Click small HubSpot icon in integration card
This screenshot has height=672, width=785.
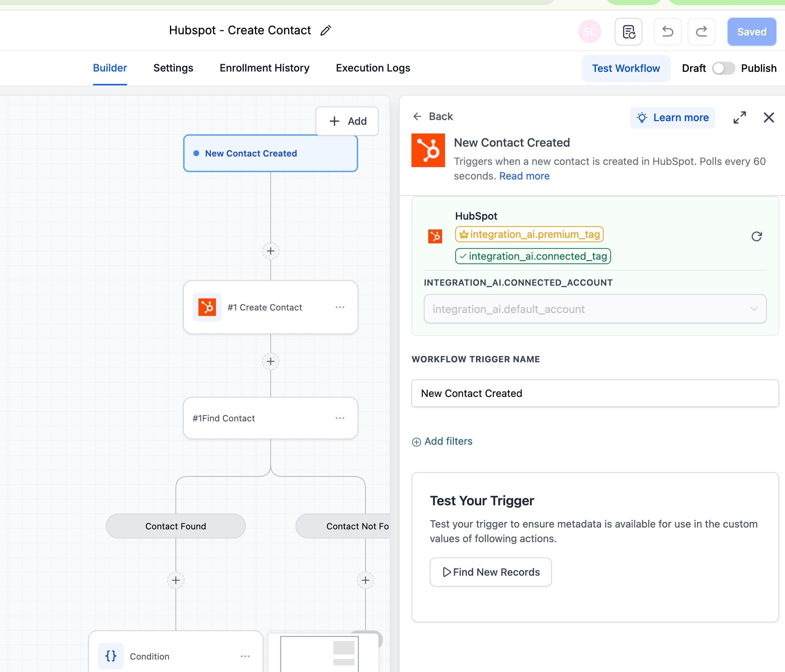[435, 236]
